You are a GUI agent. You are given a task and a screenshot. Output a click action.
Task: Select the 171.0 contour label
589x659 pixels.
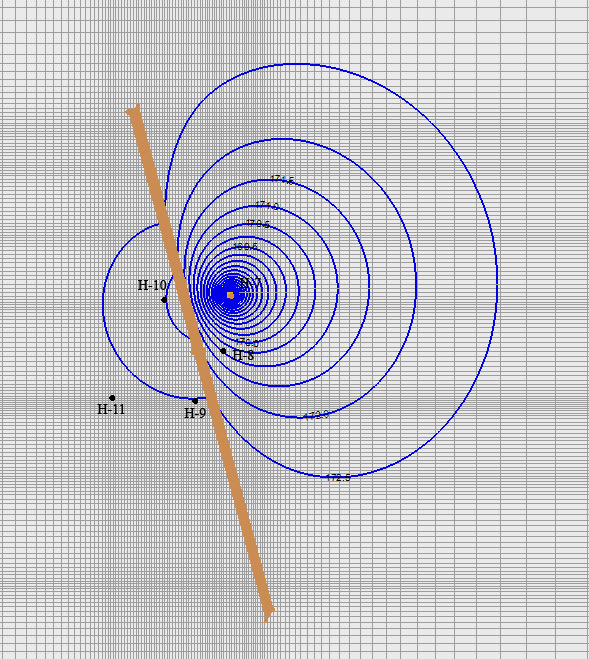point(267,206)
